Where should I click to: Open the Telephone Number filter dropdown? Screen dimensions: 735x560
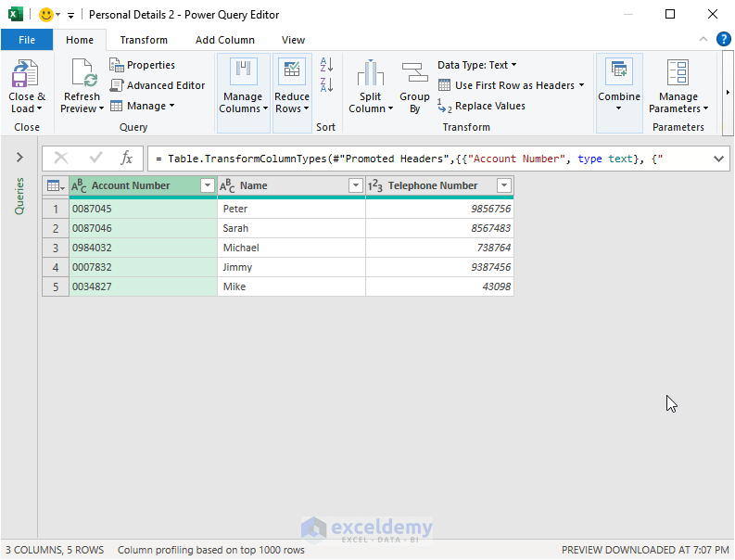(x=504, y=185)
